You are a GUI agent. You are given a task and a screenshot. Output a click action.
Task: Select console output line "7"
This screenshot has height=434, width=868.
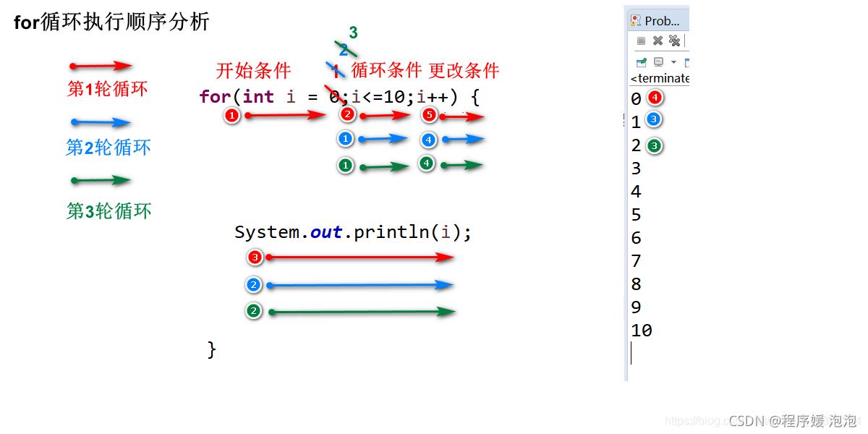(636, 261)
